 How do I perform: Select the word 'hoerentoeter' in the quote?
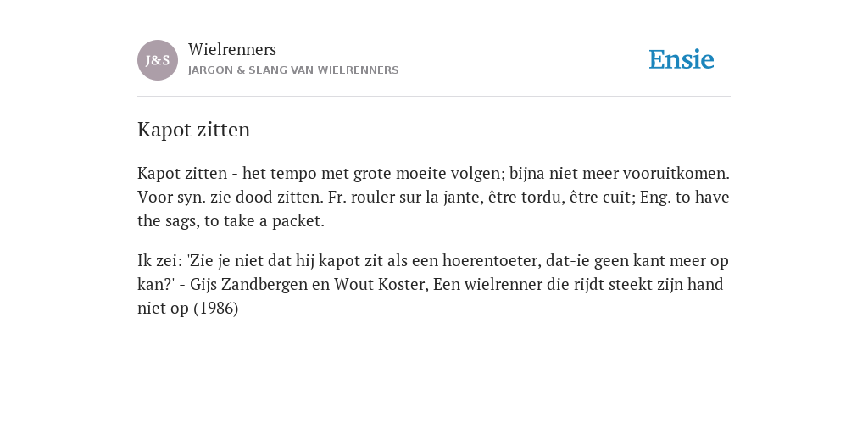coord(491,261)
